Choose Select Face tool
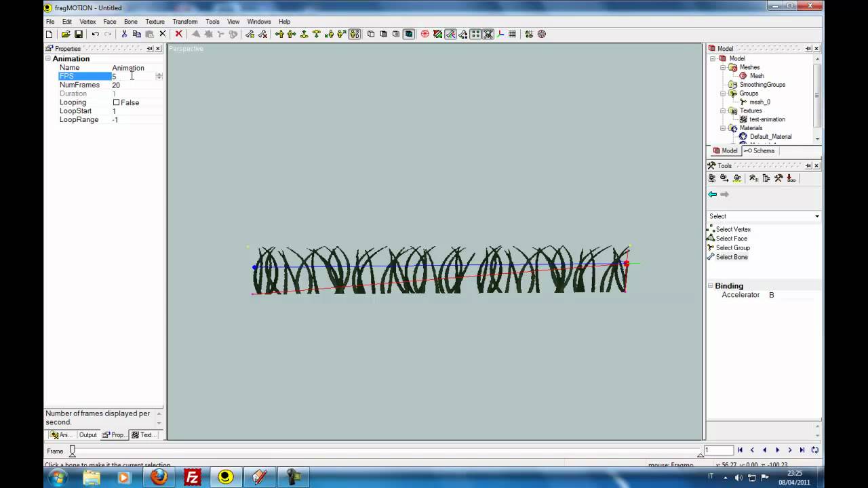The width and height of the screenshot is (868, 488). pos(727,239)
